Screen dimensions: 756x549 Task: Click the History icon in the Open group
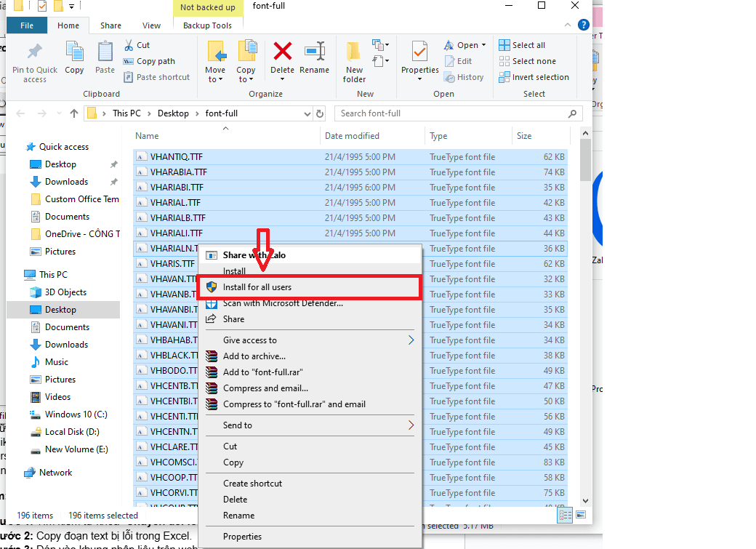coord(465,76)
